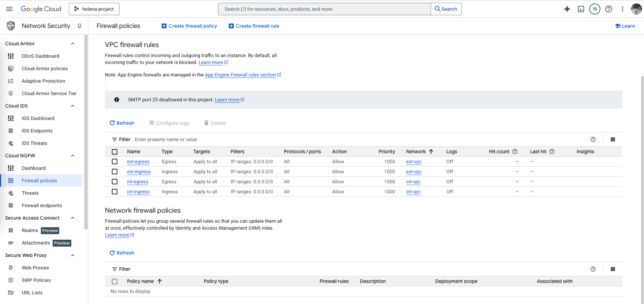
Task: Open the Gemini AI assistant sparkle icon
Action: pos(567,9)
